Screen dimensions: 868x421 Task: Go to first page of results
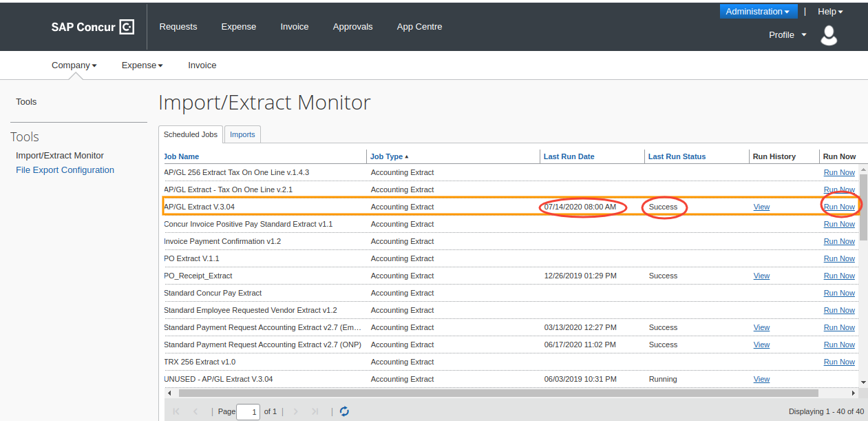pyautogui.click(x=176, y=411)
